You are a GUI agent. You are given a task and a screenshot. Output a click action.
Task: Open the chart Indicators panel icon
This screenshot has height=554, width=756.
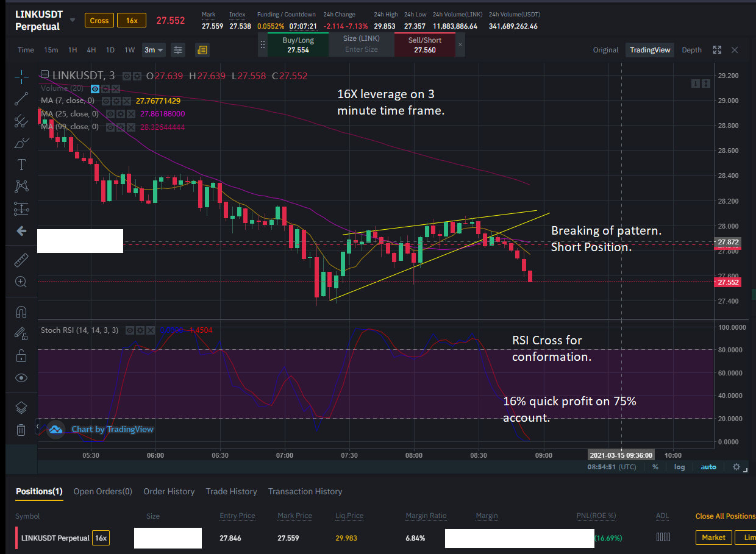click(177, 49)
